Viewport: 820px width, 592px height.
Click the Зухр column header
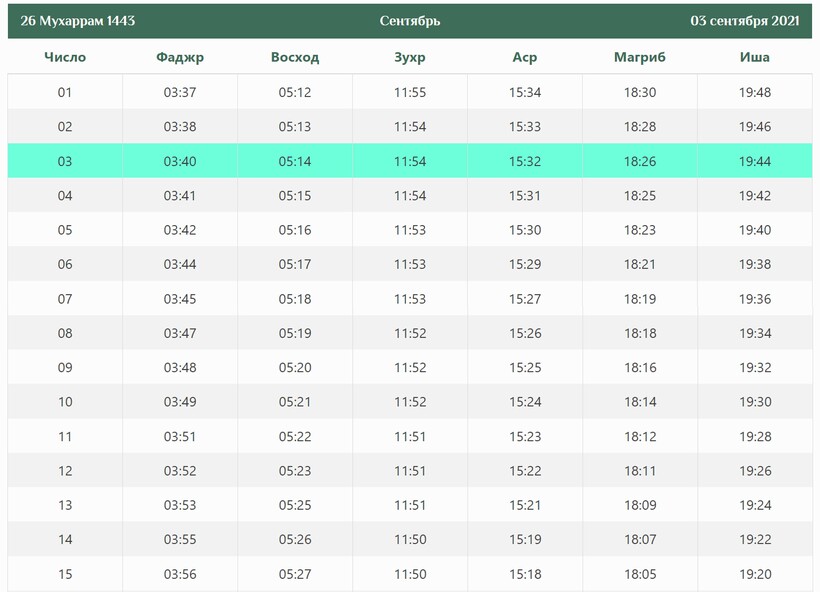(410, 57)
